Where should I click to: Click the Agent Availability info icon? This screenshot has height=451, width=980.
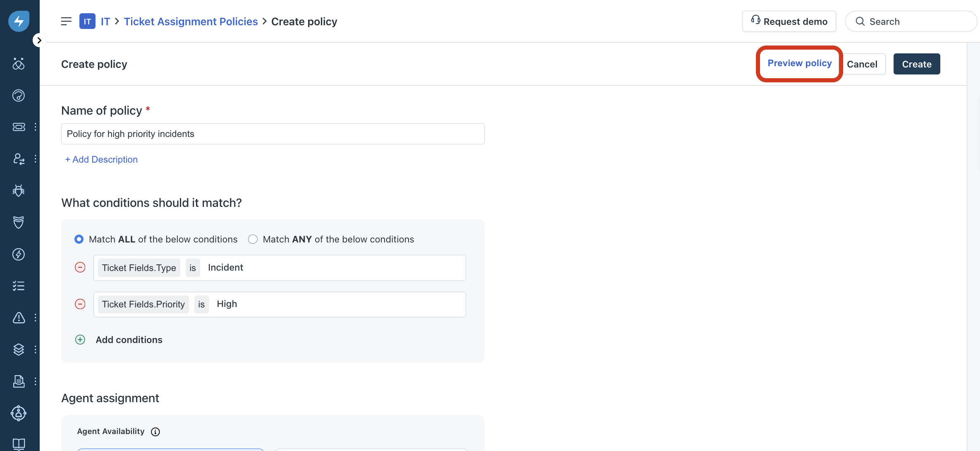pyautogui.click(x=155, y=432)
